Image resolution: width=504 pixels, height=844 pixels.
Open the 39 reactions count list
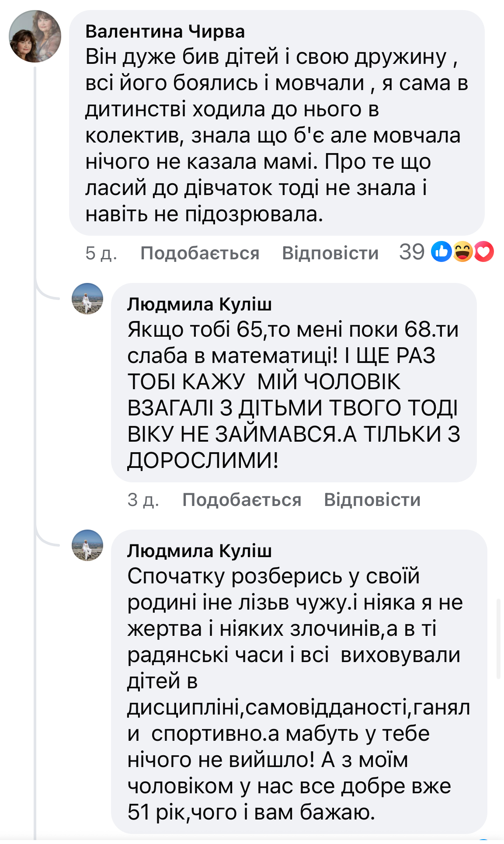pyautogui.click(x=411, y=252)
